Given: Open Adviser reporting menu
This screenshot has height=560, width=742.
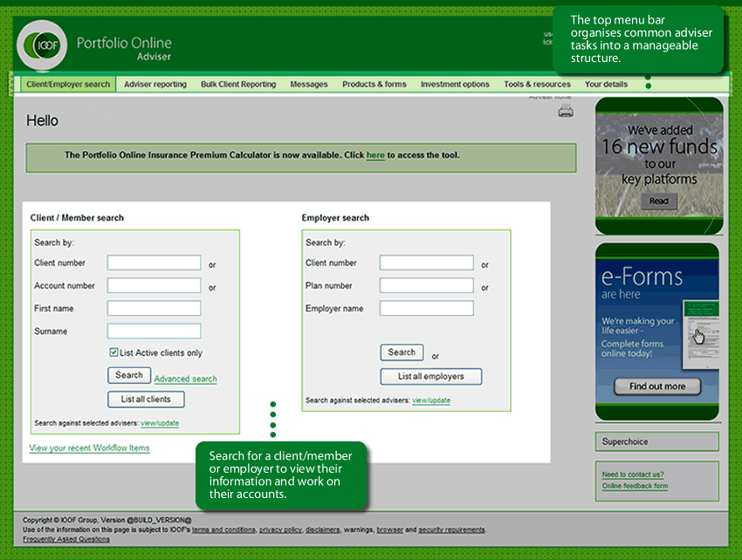Looking at the screenshot, I should pyautogui.click(x=155, y=85).
